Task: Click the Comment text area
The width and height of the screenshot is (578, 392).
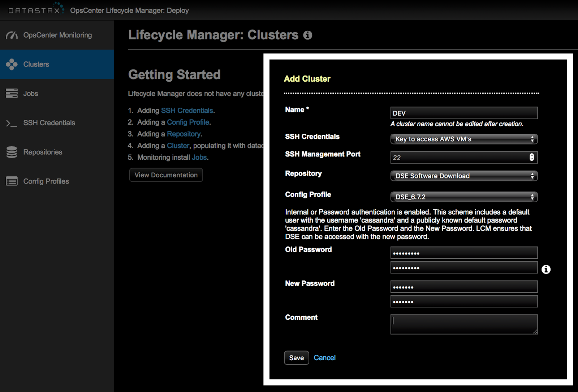Action: (x=464, y=324)
